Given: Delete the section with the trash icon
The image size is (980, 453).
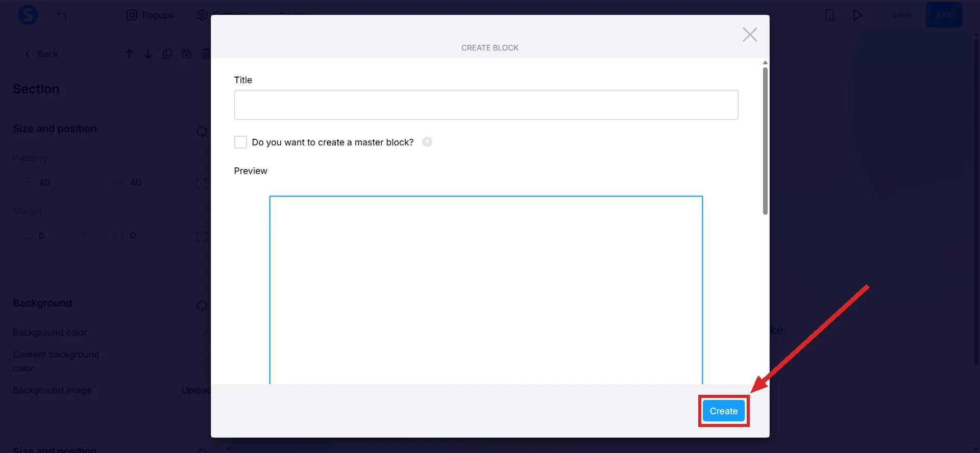Looking at the screenshot, I should click(x=206, y=54).
